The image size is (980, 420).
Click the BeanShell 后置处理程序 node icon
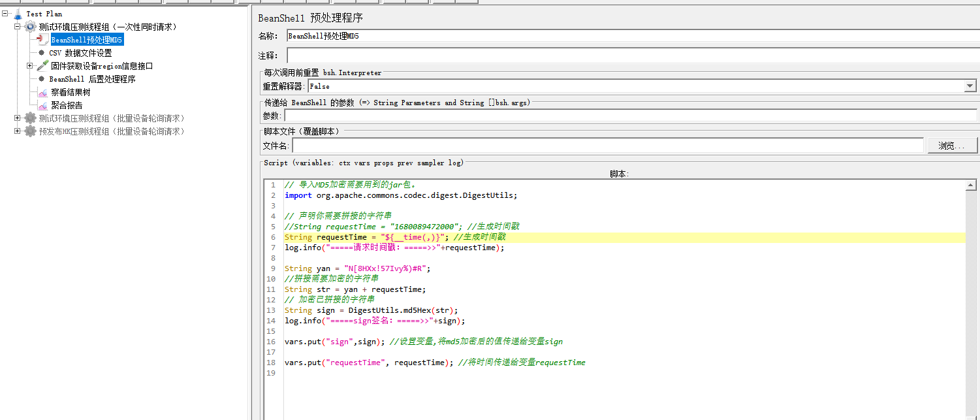point(40,78)
